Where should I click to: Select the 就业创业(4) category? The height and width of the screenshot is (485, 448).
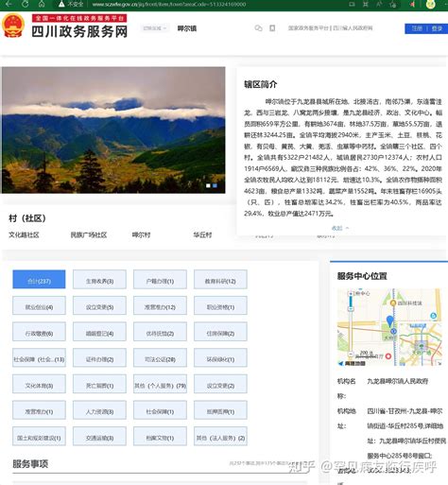pyautogui.click(x=39, y=305)
